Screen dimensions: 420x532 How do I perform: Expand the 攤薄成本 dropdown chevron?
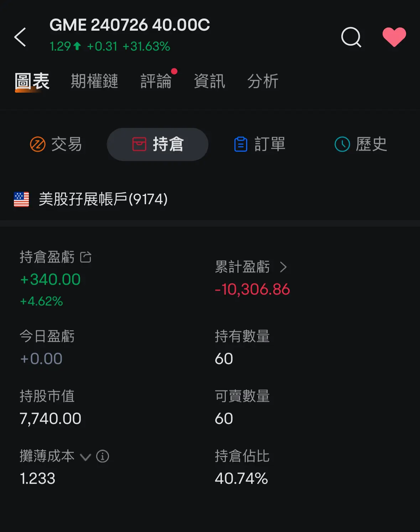pos(85,457)
